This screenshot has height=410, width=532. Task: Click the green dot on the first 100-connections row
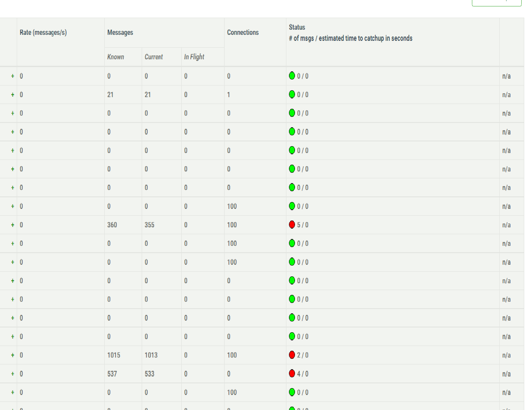[x=292, y=206]
